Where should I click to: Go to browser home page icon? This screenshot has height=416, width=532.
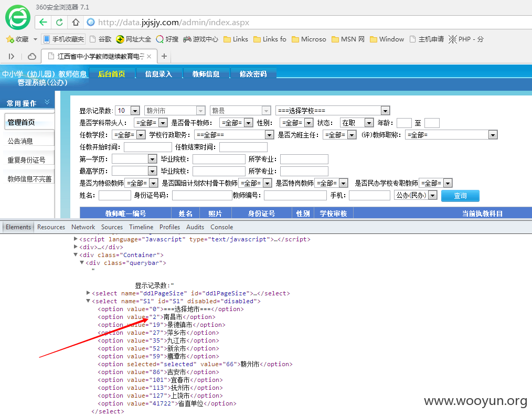[76, 23]
